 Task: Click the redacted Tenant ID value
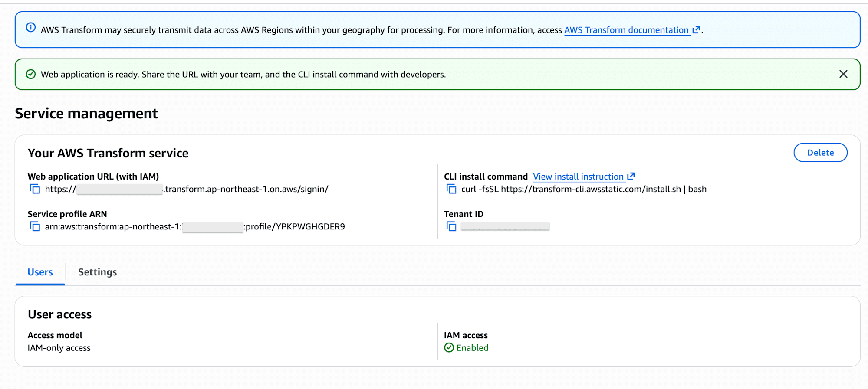(505, 226)
